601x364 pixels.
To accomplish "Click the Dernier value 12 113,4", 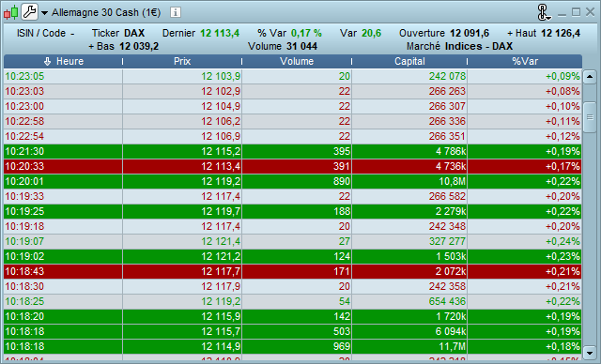I will 220,33.
